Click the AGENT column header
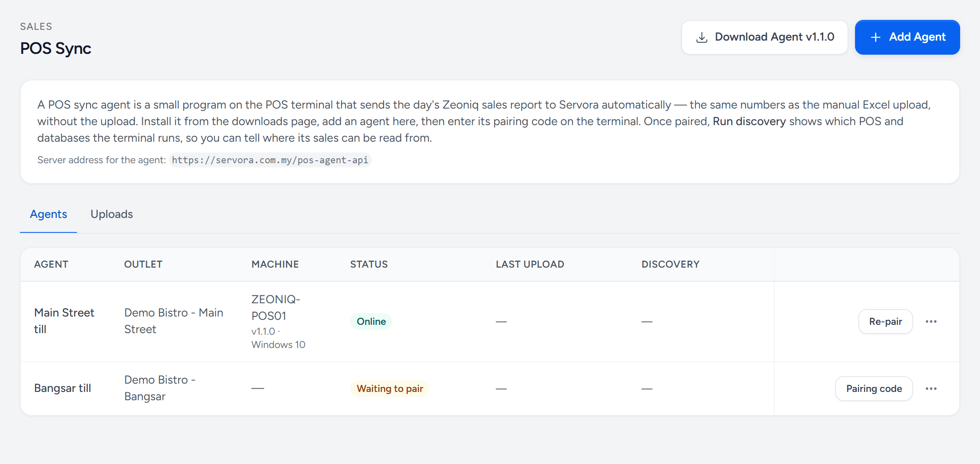 coord(51,264)
